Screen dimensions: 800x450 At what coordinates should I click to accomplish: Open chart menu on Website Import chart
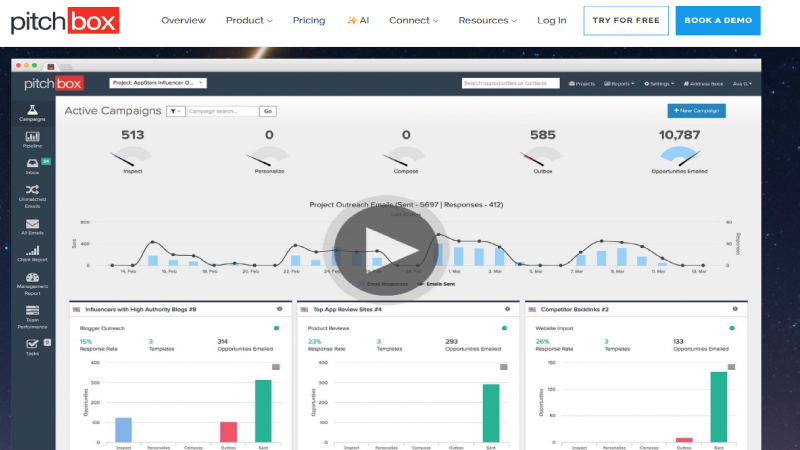[731, 367]
